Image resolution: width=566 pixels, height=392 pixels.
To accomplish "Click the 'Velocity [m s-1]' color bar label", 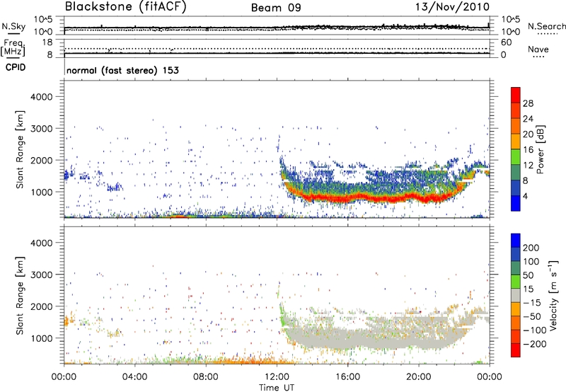I will [x=553, y=295].
